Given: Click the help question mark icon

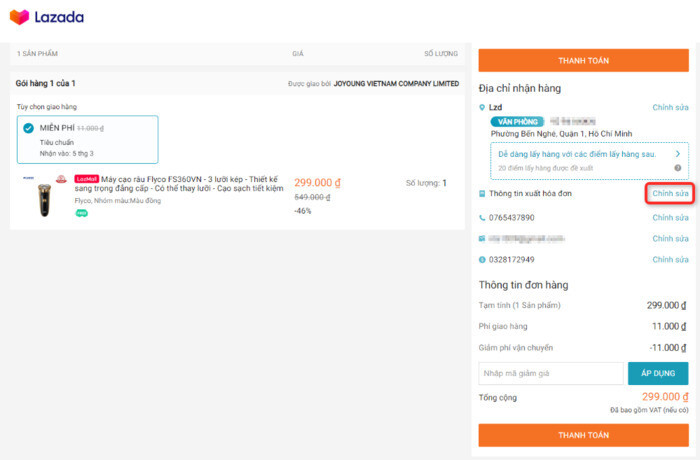Looking at the screenshot, I should coord(678,167).
